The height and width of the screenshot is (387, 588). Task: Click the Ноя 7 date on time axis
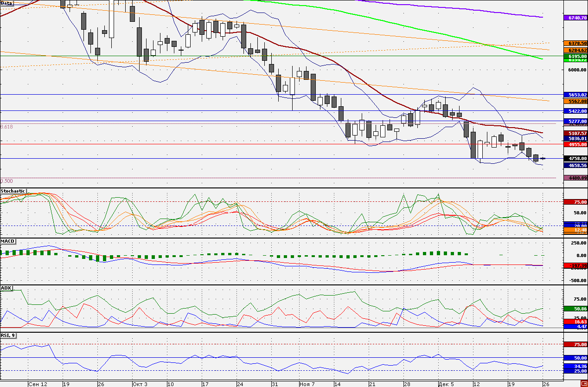(x=307, y=384)
